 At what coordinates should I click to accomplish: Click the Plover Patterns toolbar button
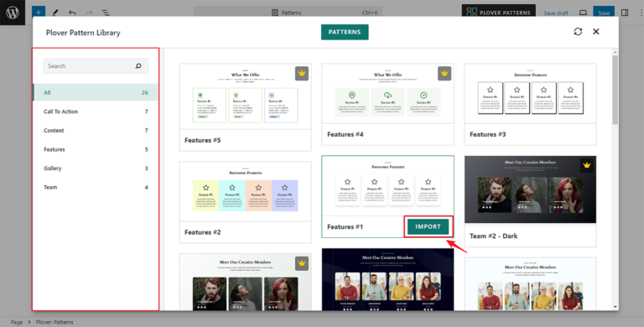[499, 12]
